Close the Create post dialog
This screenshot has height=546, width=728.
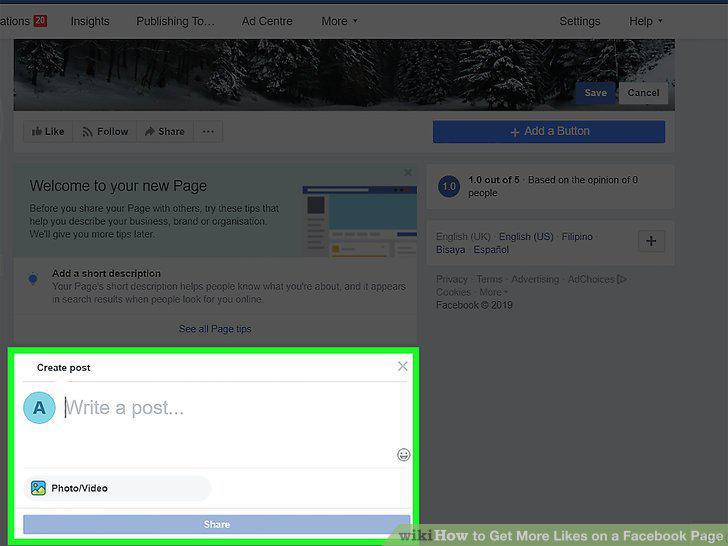[403, 366]
